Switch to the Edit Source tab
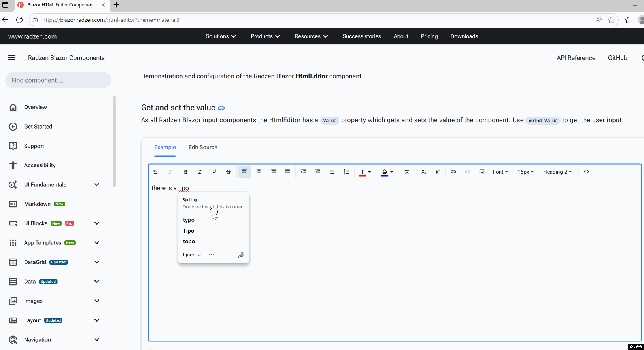644x350 pixels. point(203,147)
